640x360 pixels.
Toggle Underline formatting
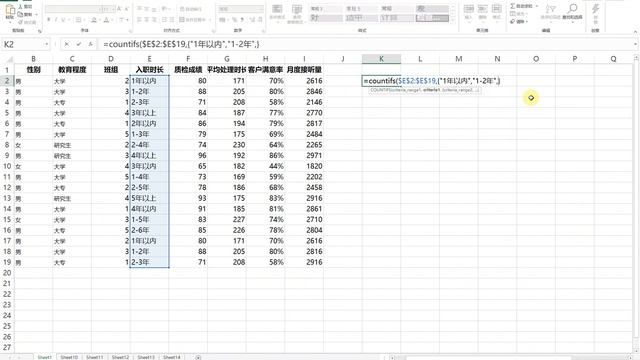(x=63, y=20)
